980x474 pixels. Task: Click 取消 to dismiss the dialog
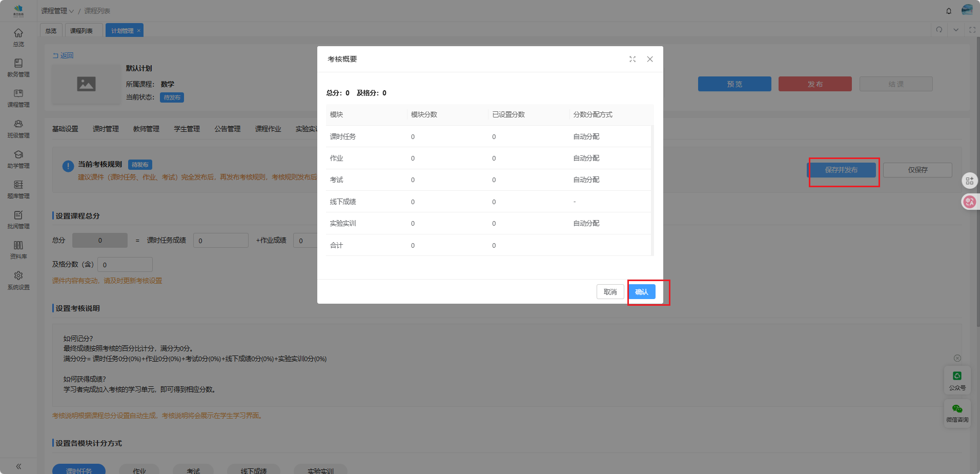pos(610,292)
